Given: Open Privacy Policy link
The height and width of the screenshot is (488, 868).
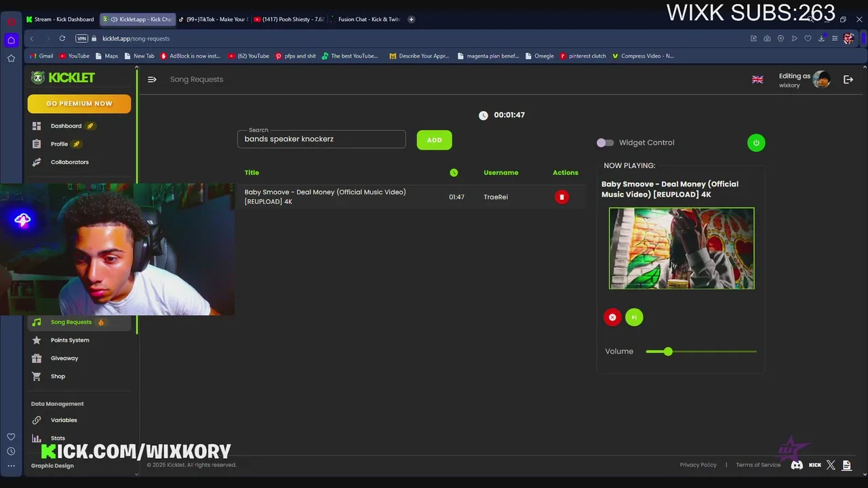Looking at the screenshot, I should [698, 465].
